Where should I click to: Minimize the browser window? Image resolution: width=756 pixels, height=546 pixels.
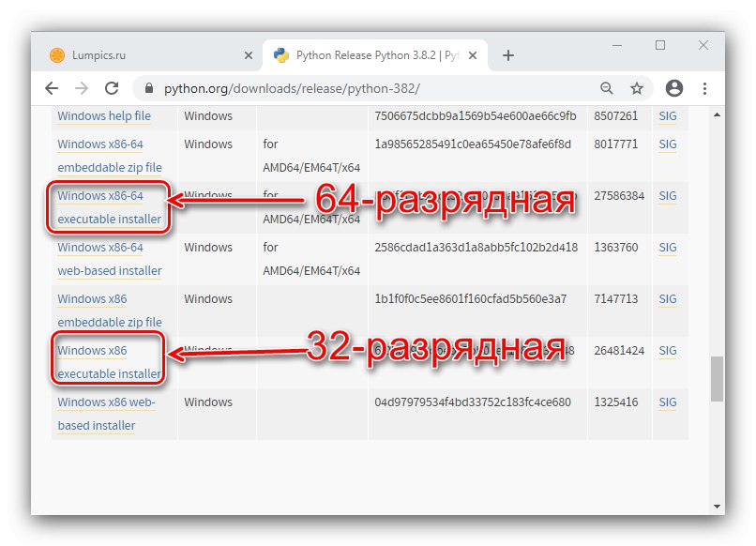pos(616,45)
